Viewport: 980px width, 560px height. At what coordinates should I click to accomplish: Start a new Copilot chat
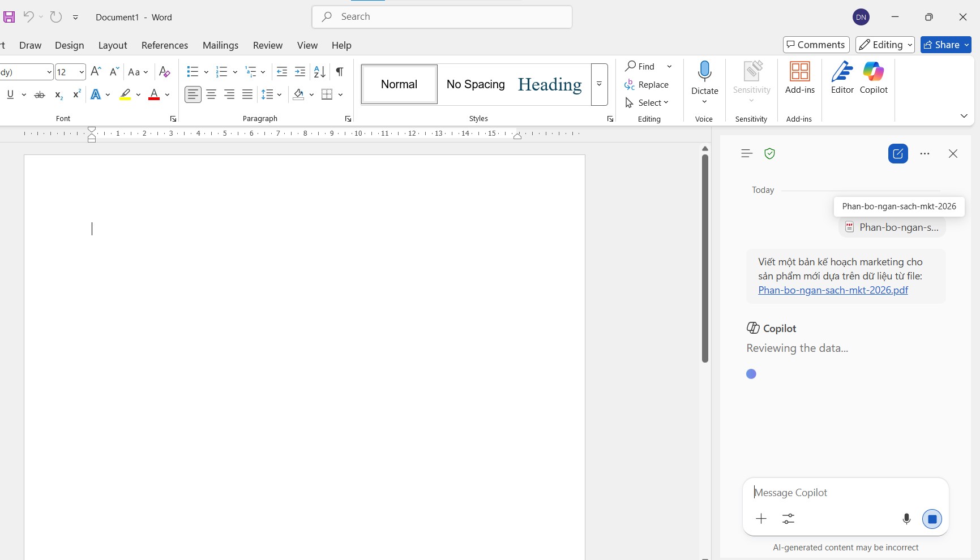(898, 154)
